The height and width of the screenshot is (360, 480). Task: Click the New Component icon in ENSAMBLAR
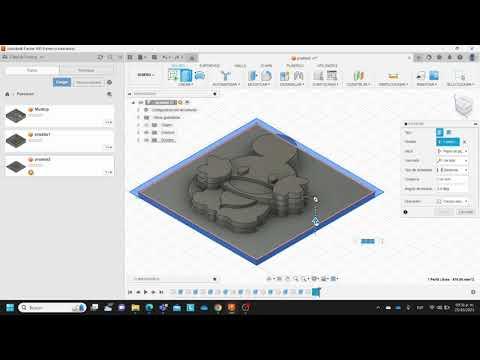point(284,76)
